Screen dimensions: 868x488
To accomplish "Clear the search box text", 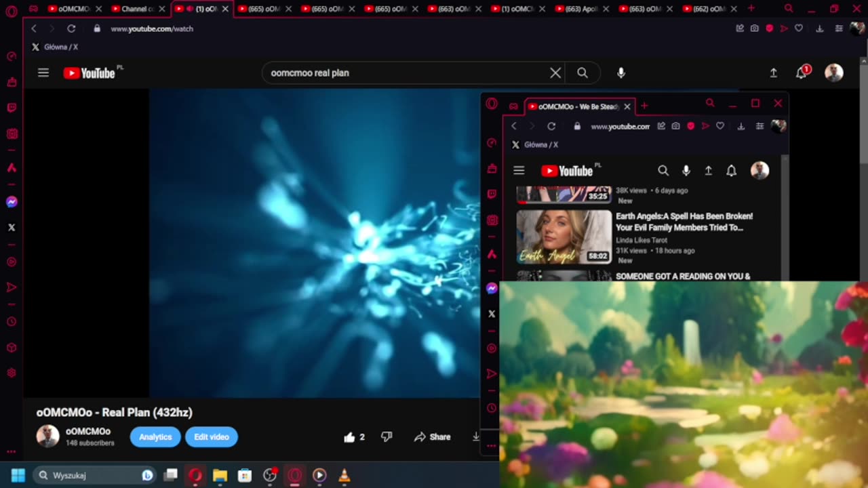I will point(555,73).
